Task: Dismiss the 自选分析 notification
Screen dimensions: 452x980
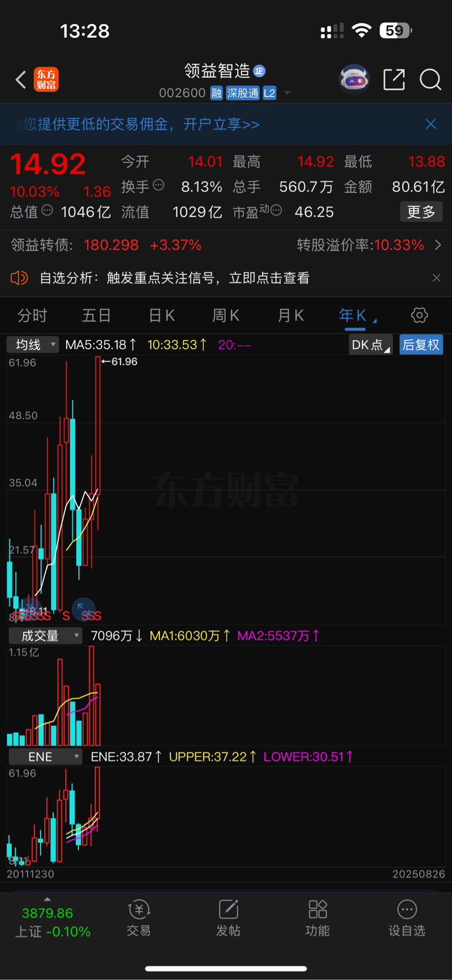Action: click(436, 278)
